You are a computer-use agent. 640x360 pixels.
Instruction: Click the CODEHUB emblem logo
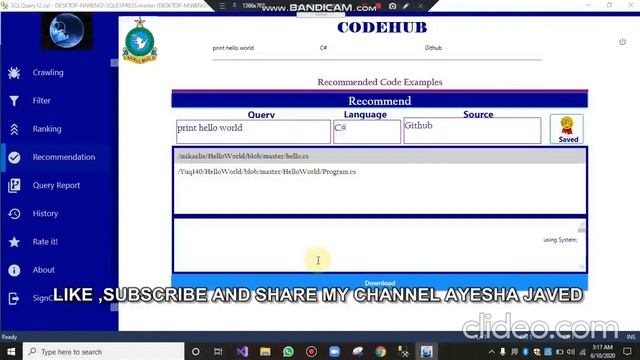140,41
